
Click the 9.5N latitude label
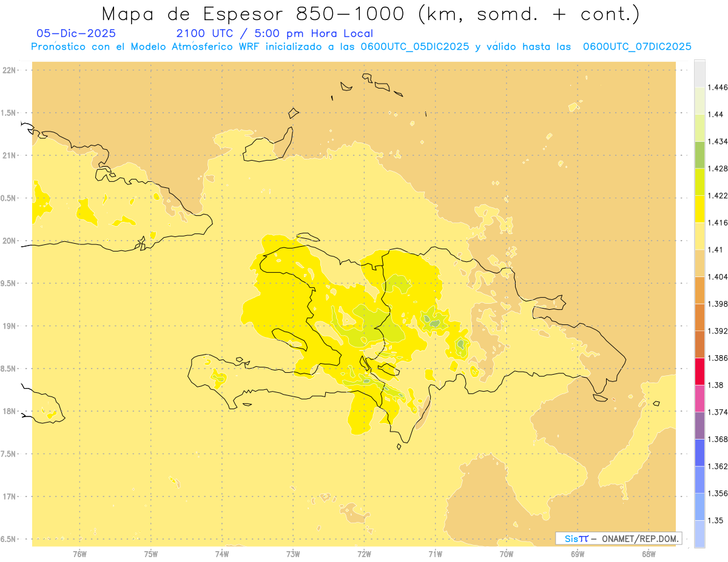[x=8, y=284]
